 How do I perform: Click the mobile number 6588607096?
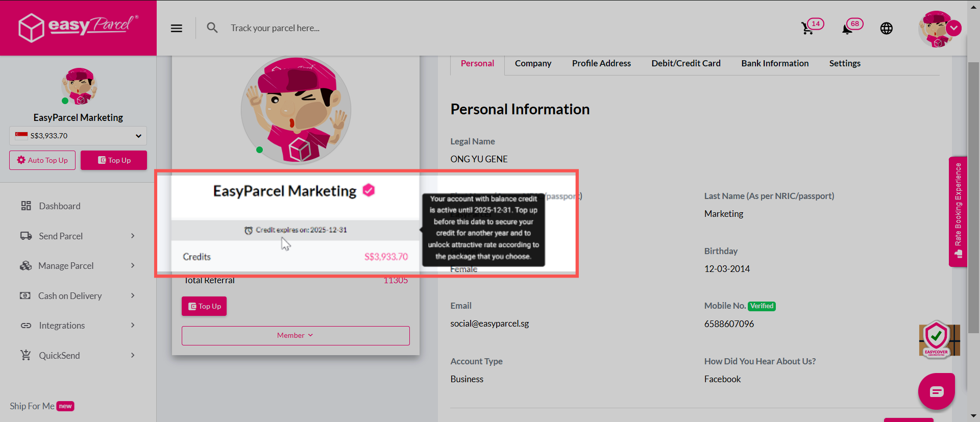point(729,324)
